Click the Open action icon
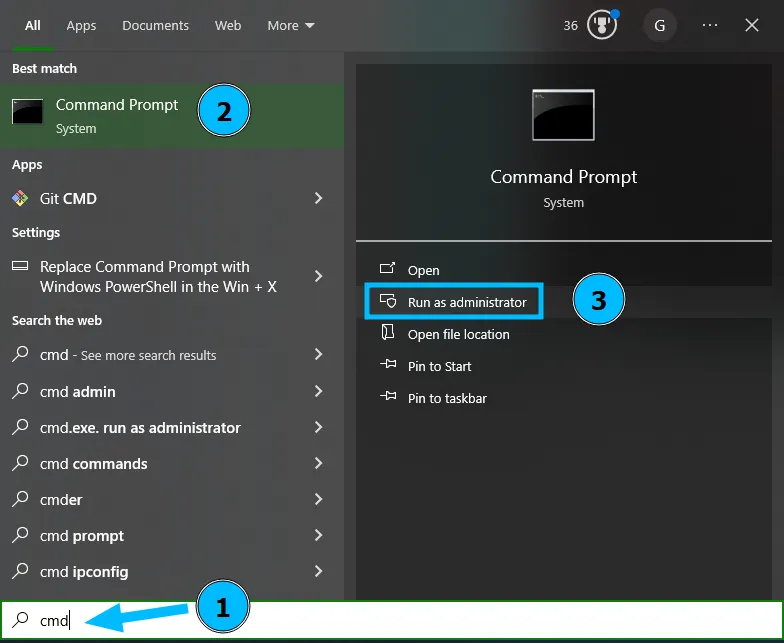784x643 pixels. 388,268
